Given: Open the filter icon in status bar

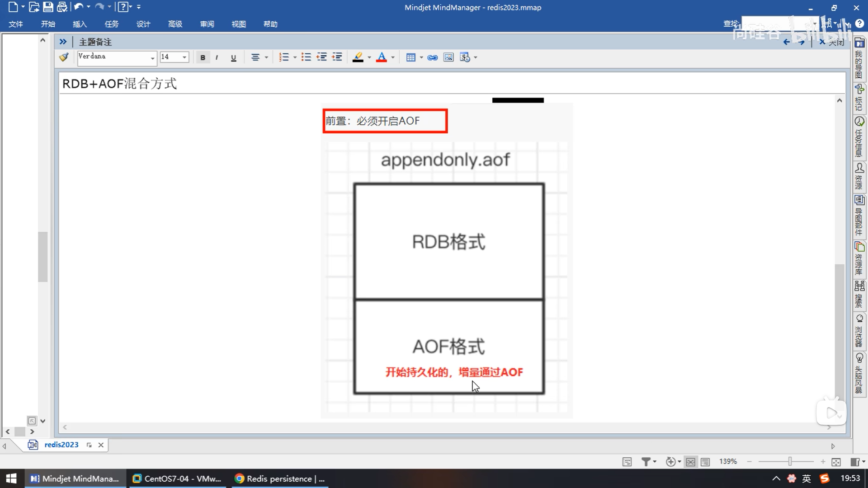Looking at the screenshot, I should coord(646,461).
